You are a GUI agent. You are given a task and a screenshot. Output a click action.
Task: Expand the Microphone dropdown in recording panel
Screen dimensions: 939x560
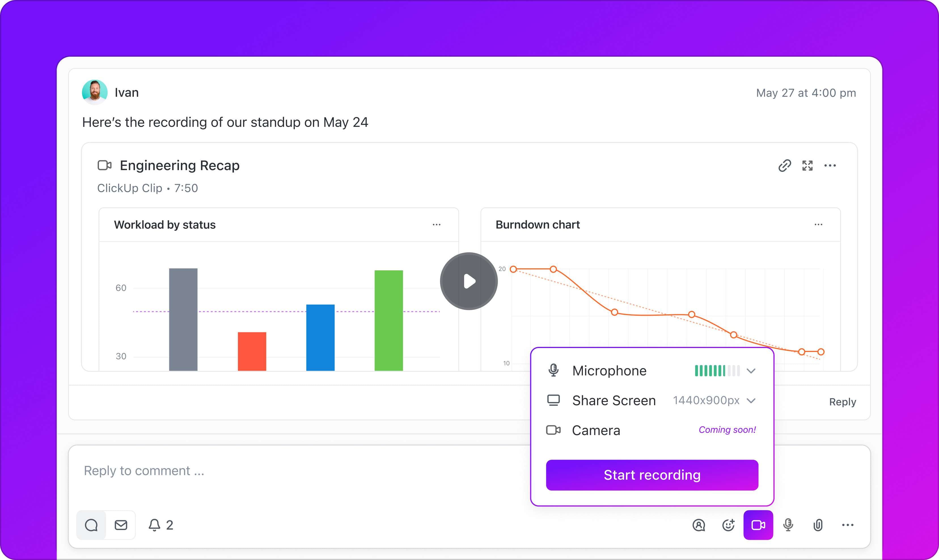(x=752, y=371)
